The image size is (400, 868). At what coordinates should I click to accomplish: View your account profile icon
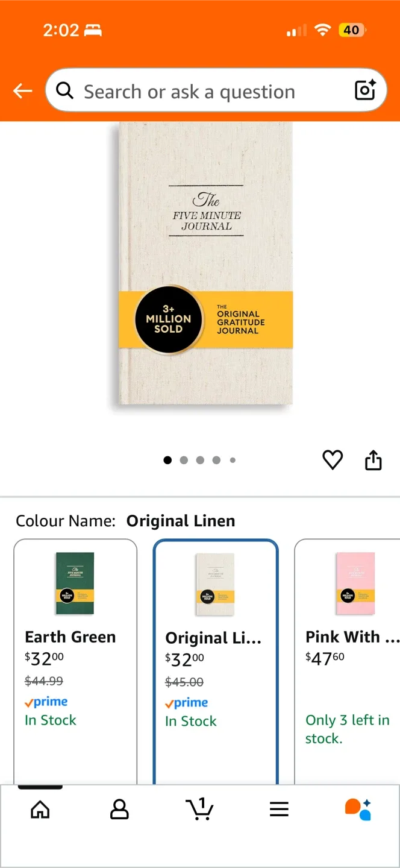point(119,810)
